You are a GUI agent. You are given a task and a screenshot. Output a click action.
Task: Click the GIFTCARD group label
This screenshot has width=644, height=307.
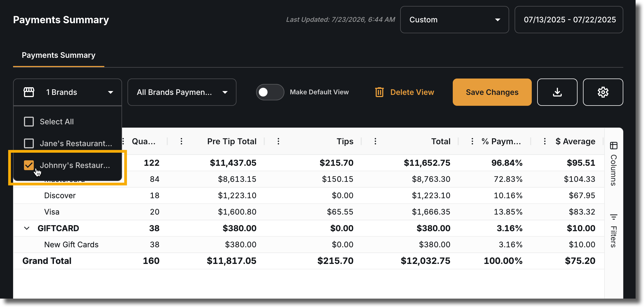pyautogui.click(x=58, y=228)
